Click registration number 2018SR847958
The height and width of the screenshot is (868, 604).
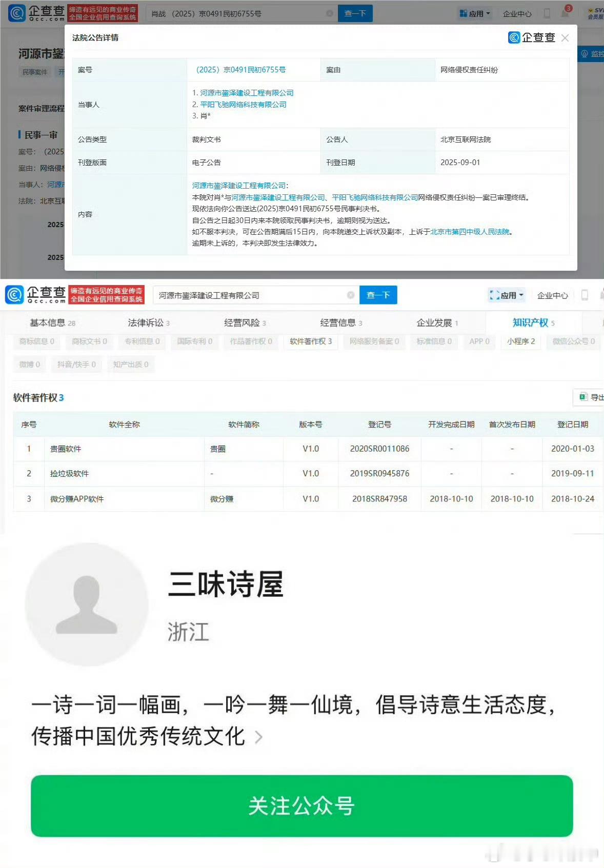379,499
